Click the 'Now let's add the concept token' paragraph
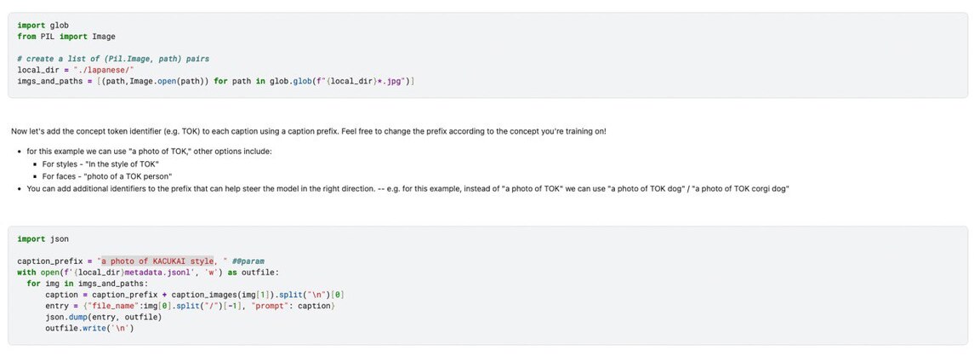The width and height of the screenshot is (980, 356). click(x=308, y=131)
